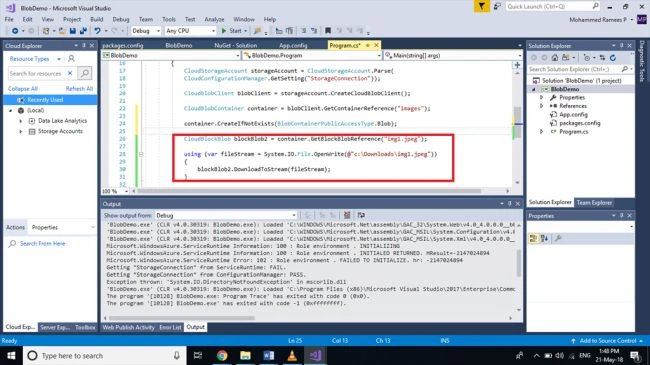Image resolution: width=650 pixels, height=365 pixels.
Task: Click Add to Source Control in status bar
Action: tap(607, 341)
